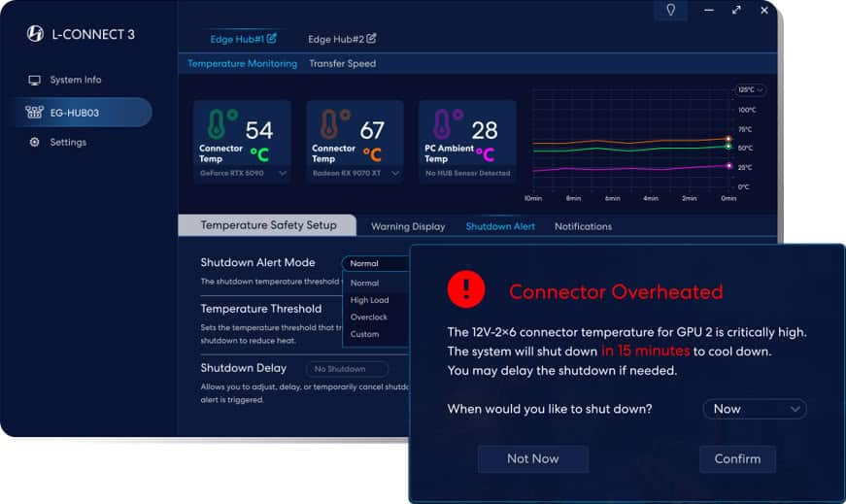Select Temperature Safety Setup tab

[x=268, y=225]
